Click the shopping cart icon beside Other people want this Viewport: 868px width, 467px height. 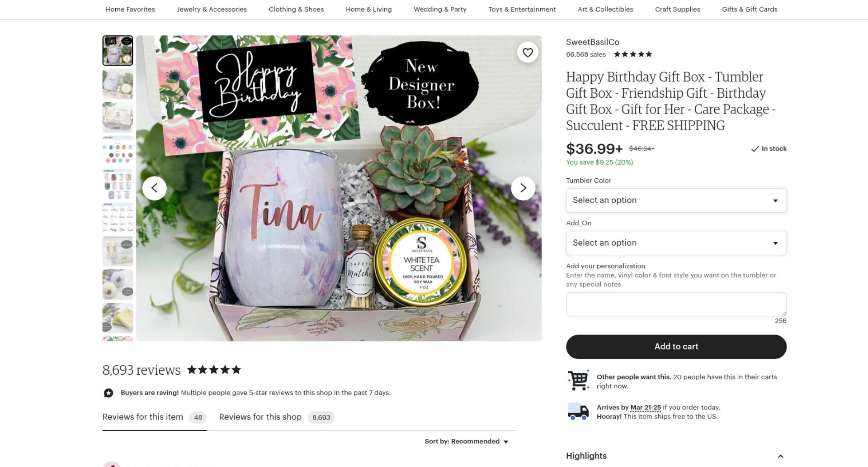tap(578, 380)
